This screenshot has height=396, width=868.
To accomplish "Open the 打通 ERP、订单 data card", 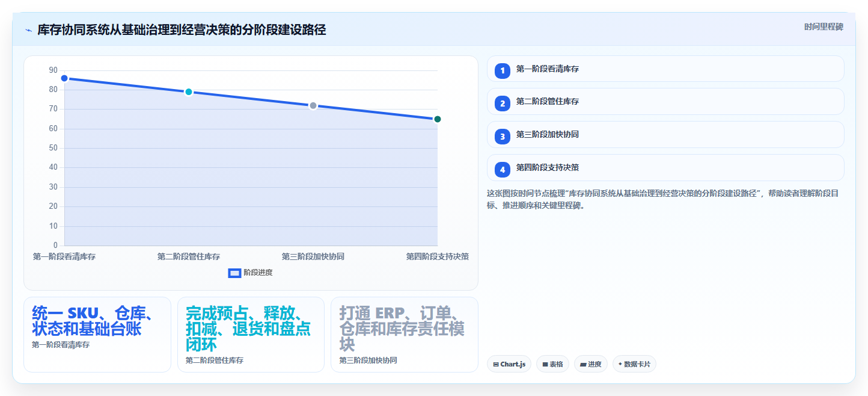I will [405, 335].
